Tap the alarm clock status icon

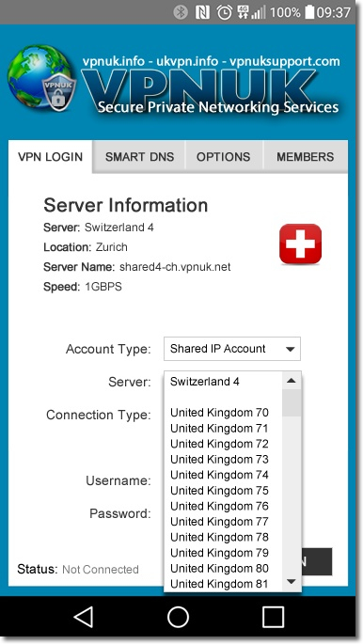pos(224,12)
